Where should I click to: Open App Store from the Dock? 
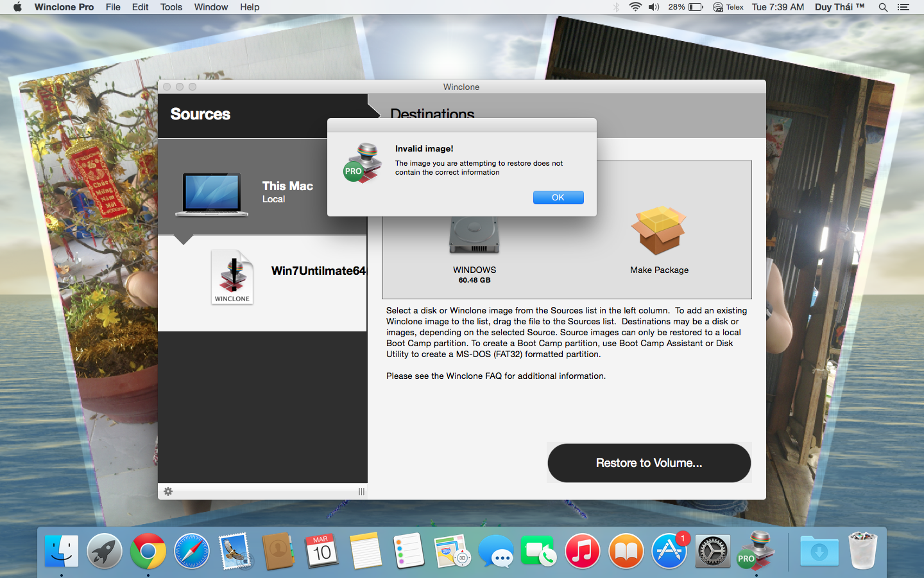[670, 551]
